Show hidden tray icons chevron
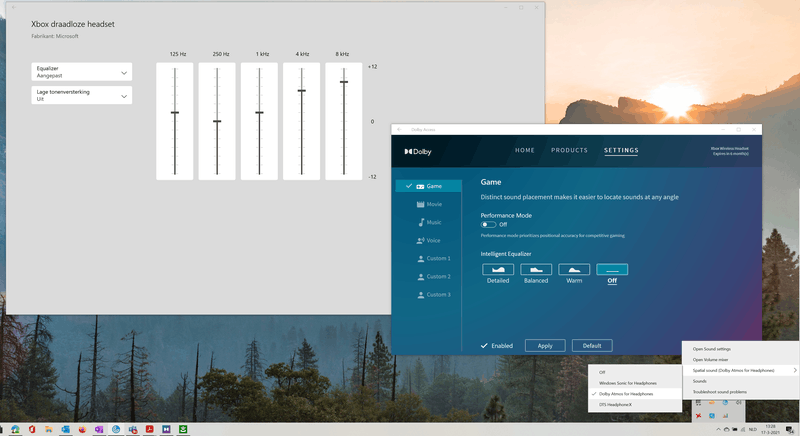 [x=718, y=429]
